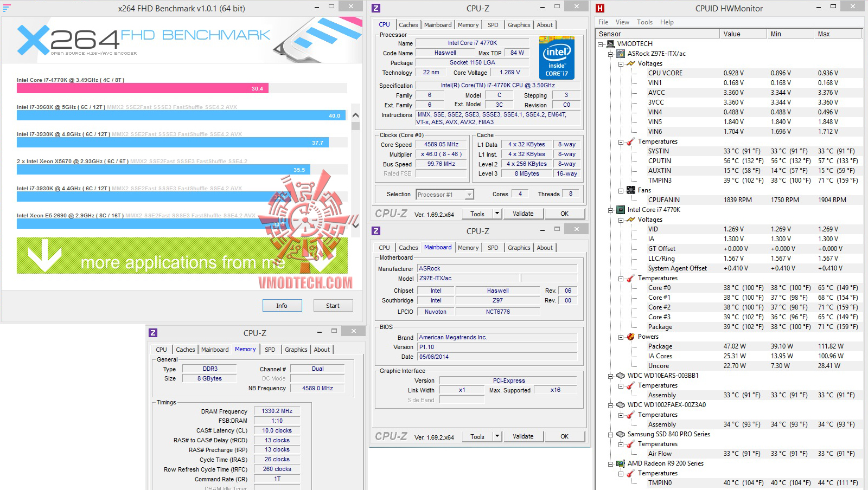
Task: Open the About tab in the CPU-Z window showing the CPU tab
Action: pyautogui.click(x=545, y=25)
